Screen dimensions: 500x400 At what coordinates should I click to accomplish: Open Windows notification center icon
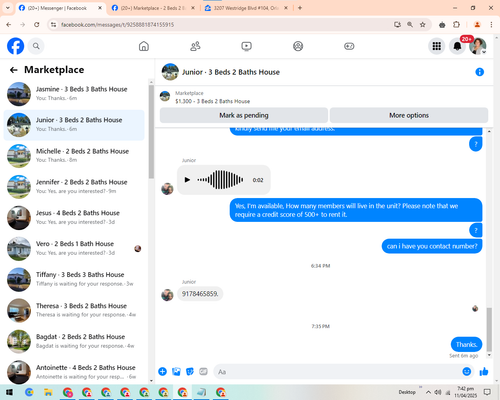coord(487,392)
